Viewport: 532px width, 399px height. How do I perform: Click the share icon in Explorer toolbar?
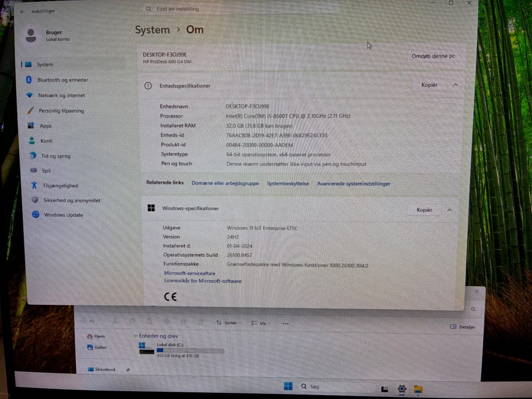click(x=183, y=321)
